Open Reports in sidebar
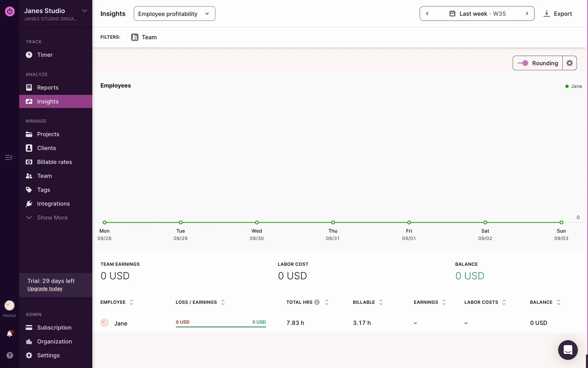Image resolution: width=588 pixels, height=368 pixels. point(47,87)
